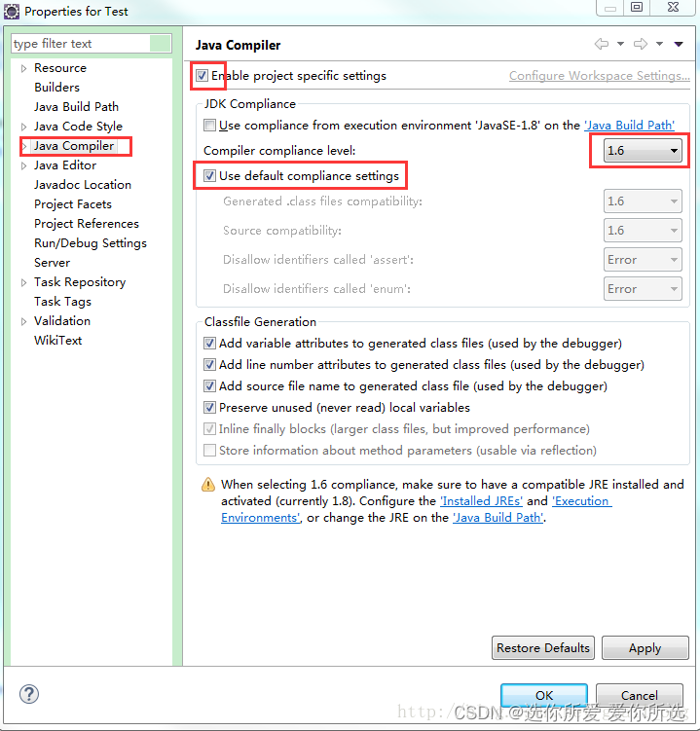Select Validation in the tree
Viewport: 700px width, 731px height.
(62, 321)
